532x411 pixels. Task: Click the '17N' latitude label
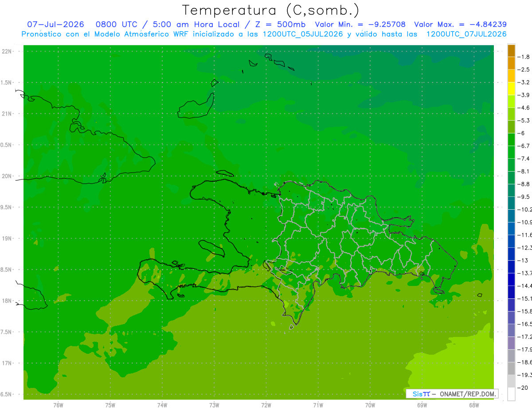[x=7, y=363]
